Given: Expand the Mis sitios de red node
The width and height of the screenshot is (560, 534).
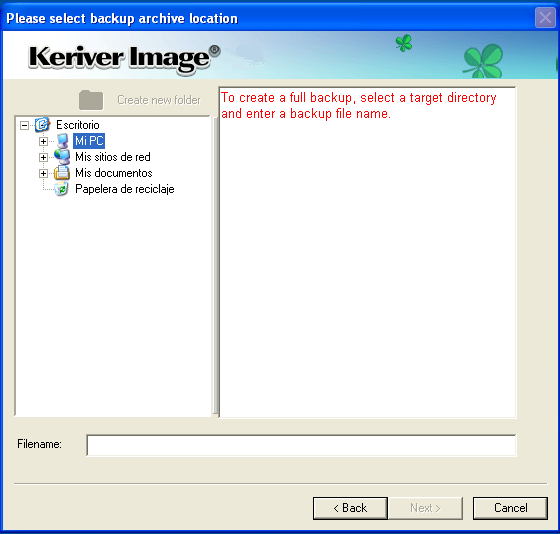Looking at the screenshot, I should point(43,158).
